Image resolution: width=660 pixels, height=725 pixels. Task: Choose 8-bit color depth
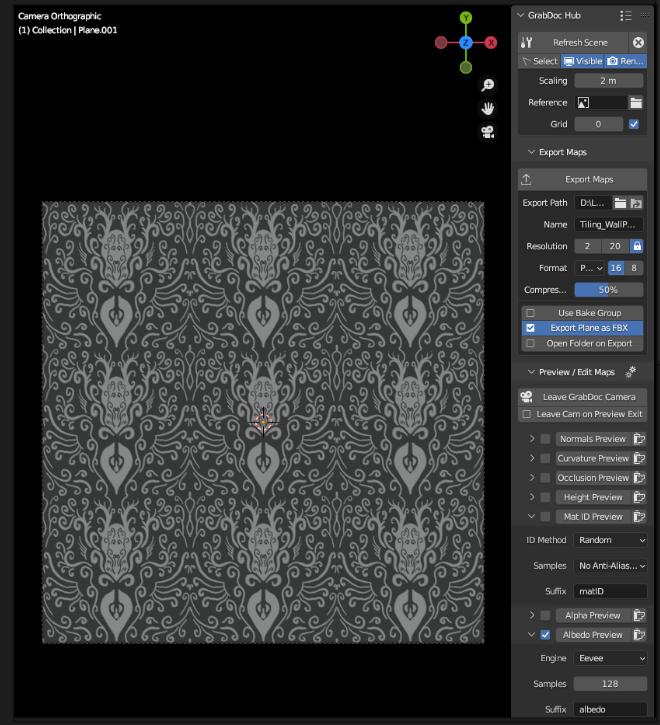634,268
